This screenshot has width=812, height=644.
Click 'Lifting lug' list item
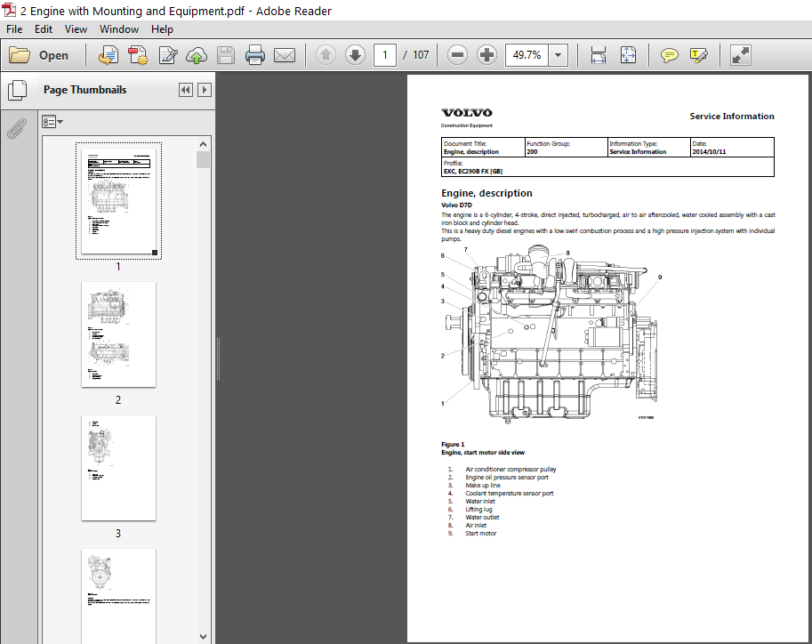click(x=478, y=510)
